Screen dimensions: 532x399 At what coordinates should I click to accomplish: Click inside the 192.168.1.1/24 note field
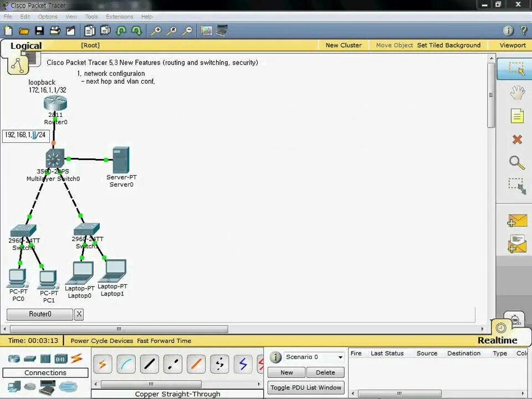pyautogui.click(x=26, y=136)
